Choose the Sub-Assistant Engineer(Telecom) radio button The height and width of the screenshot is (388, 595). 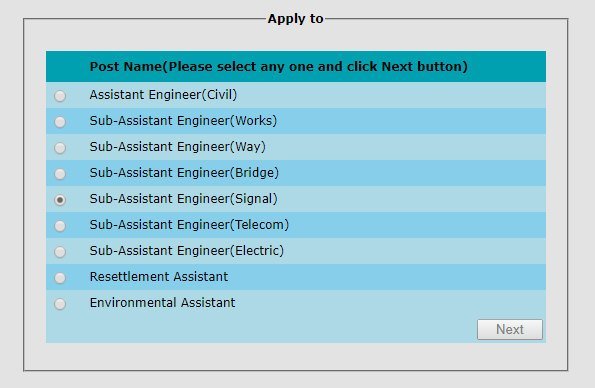(60, 226)
